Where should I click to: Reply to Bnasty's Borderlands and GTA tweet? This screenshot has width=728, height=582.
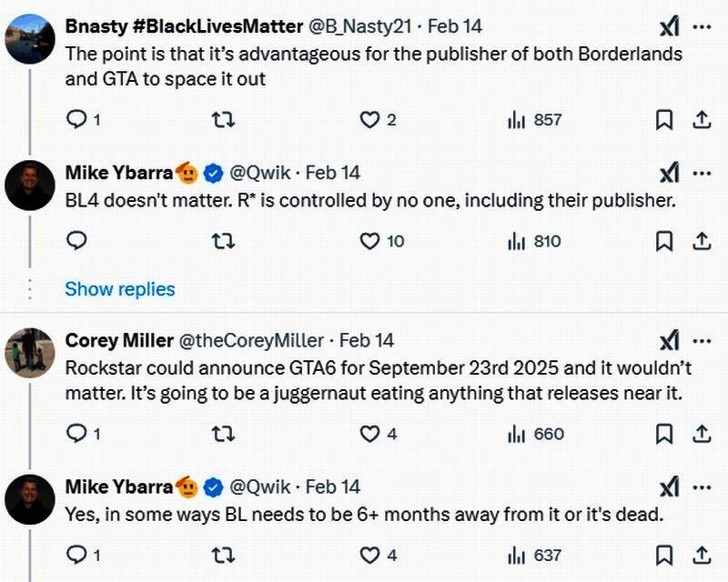[77, 119]
